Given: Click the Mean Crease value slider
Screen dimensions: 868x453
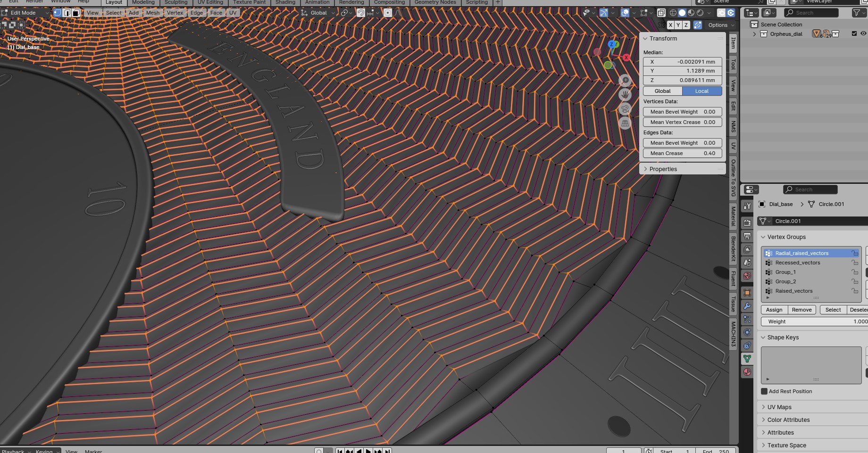Looking at the screenshot, I should click(x=682, y=153).
